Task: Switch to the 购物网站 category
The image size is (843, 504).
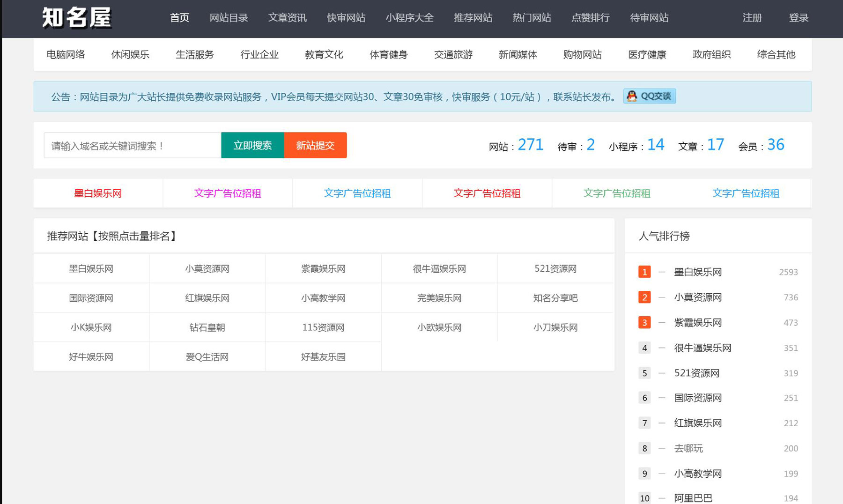Action: [x=582, y=54]
